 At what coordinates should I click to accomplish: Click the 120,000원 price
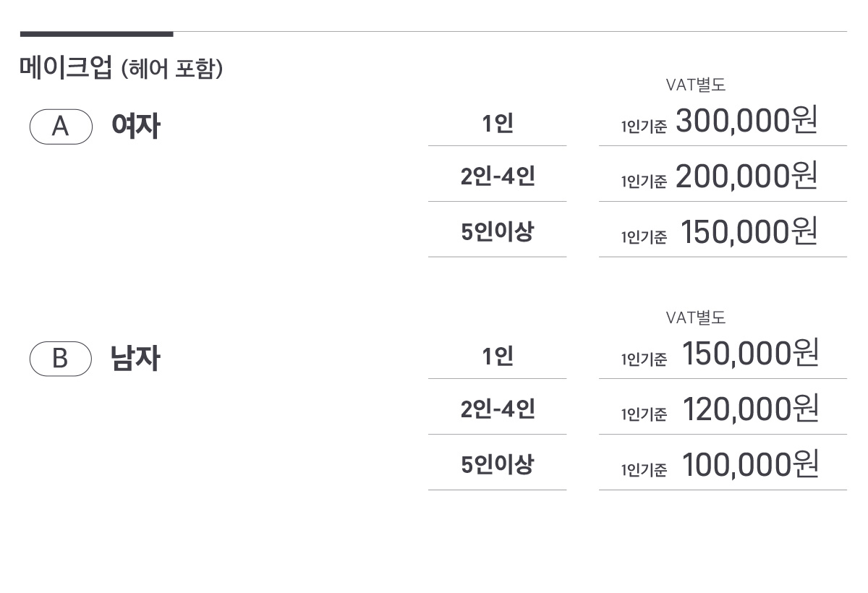point(750,409)
